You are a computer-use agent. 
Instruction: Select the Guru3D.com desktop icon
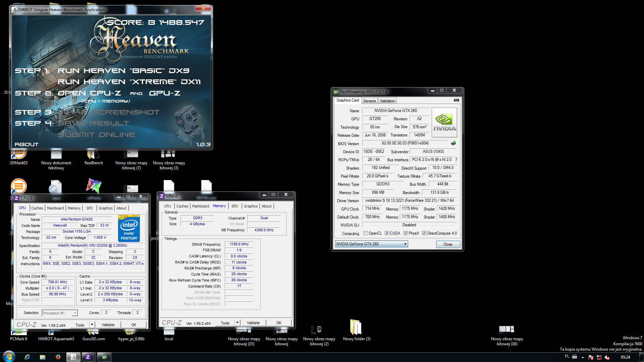94,336
